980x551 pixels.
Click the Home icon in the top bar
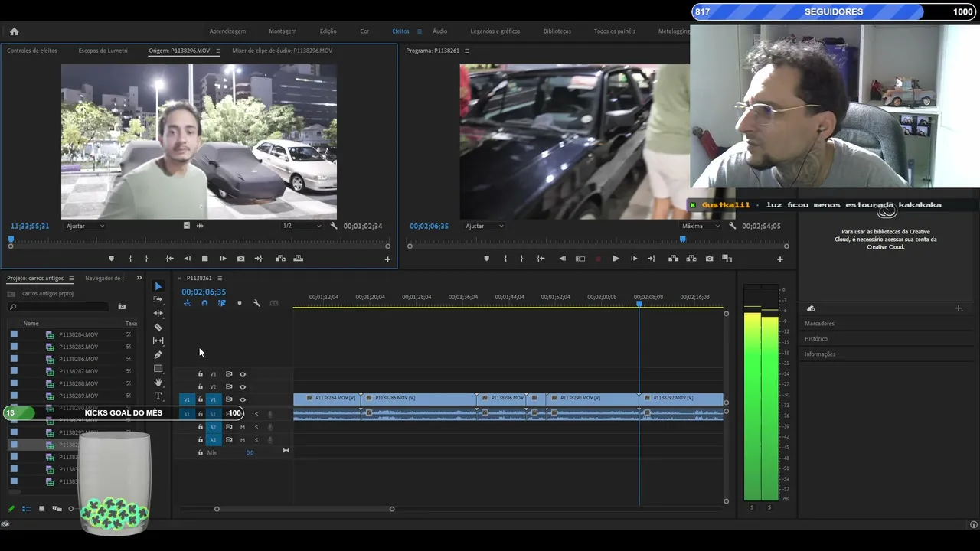tap(14, 31)
